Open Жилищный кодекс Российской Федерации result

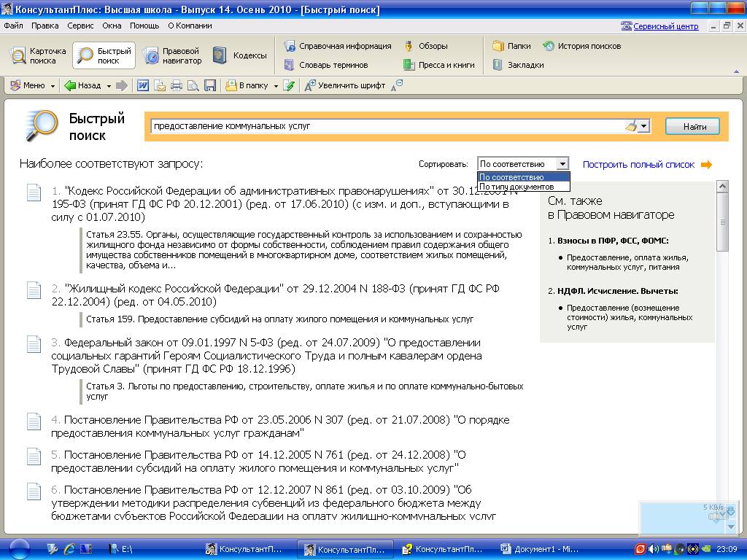point(275,295)
